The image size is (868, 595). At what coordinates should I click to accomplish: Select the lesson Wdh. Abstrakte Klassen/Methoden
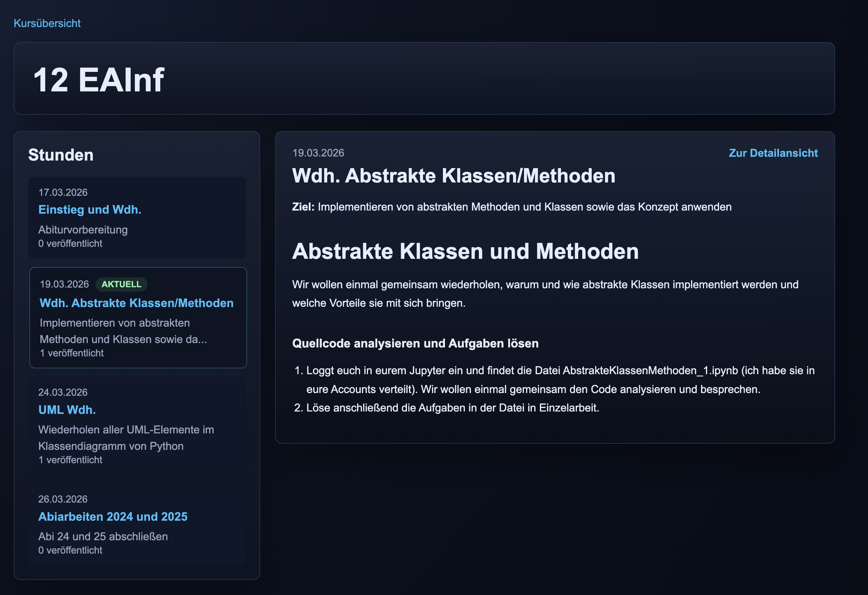[136, 303]
